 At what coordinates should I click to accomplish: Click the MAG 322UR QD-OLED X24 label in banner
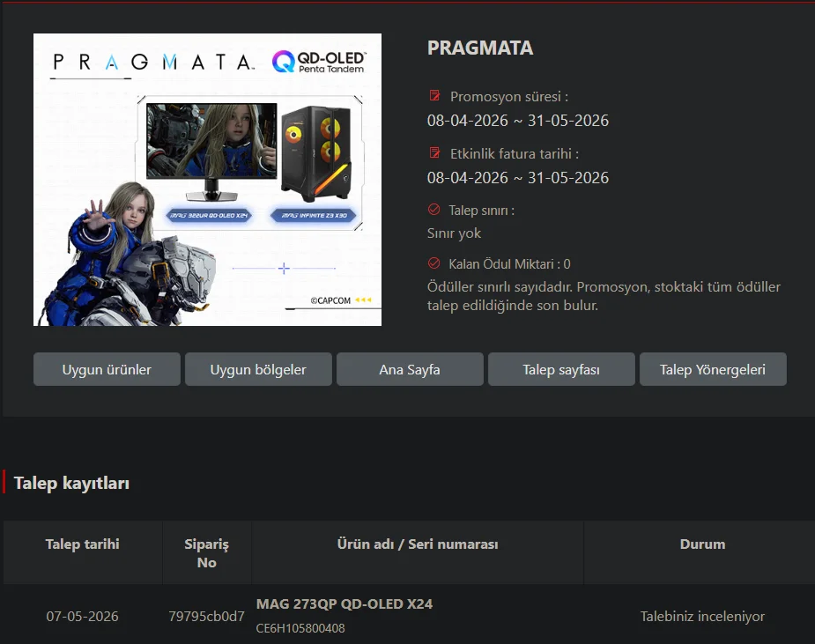[x=209, y=215]
